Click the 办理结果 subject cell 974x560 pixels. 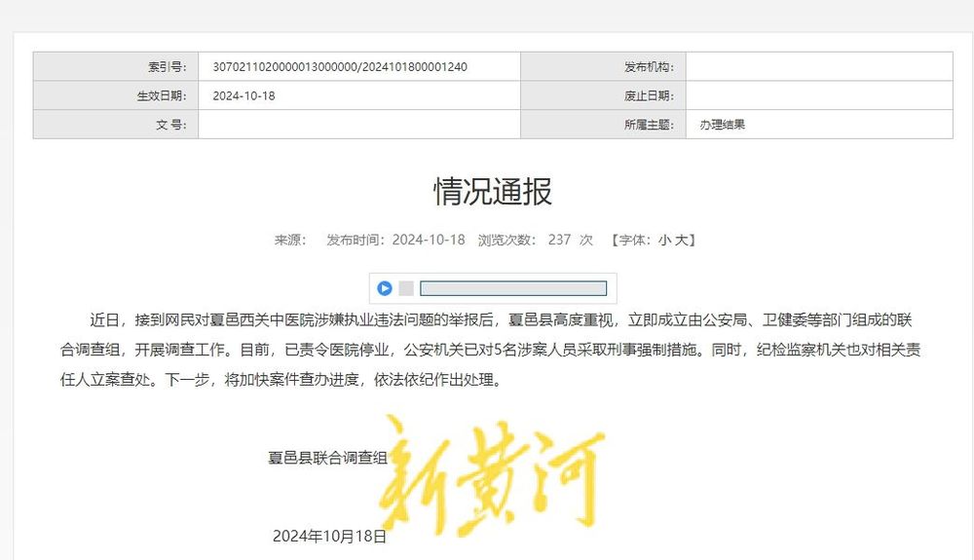(x=722, y=125)
